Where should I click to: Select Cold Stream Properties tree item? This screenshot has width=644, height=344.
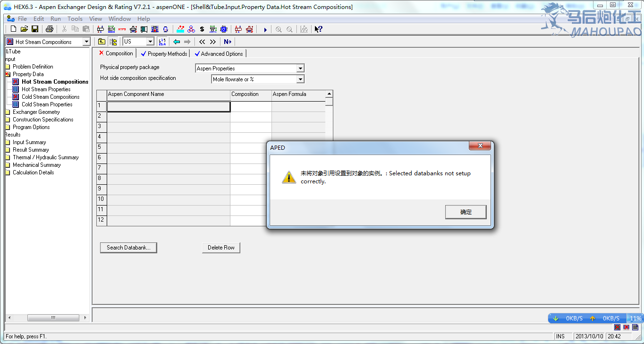[47, 104]
